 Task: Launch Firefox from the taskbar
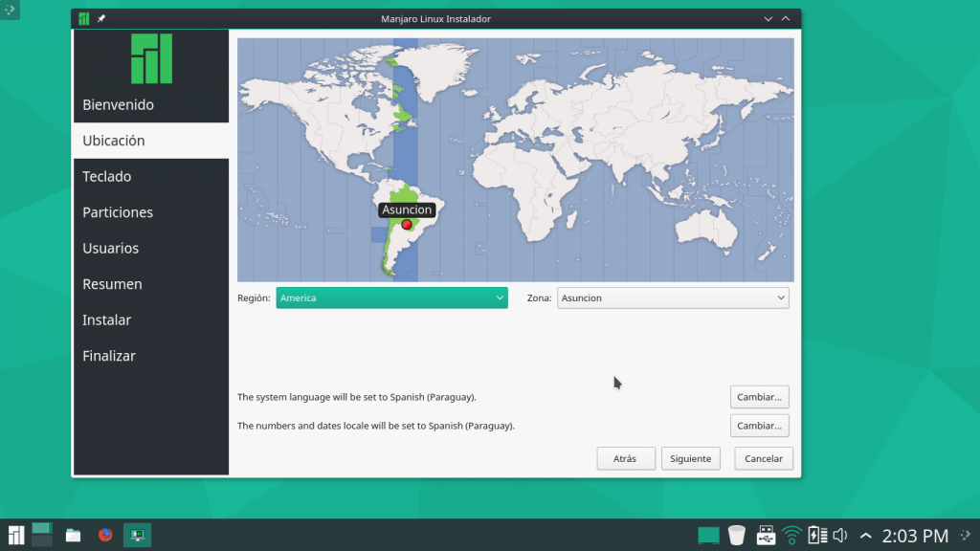pos(105,535)
